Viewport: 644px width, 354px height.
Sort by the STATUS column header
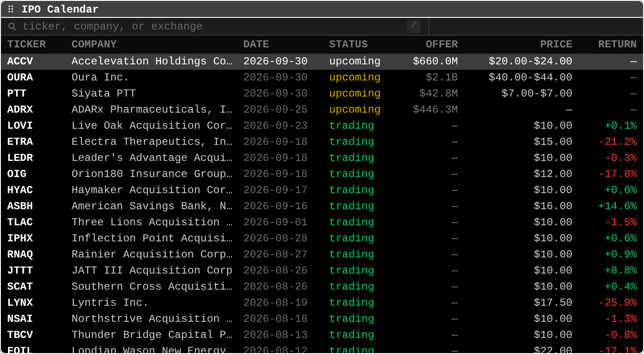(x=348, y=44)
